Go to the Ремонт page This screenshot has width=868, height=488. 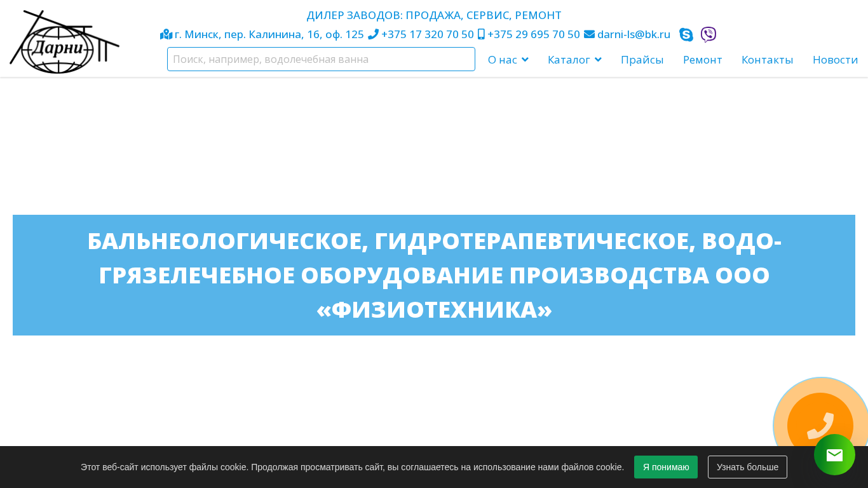(702, 60)
